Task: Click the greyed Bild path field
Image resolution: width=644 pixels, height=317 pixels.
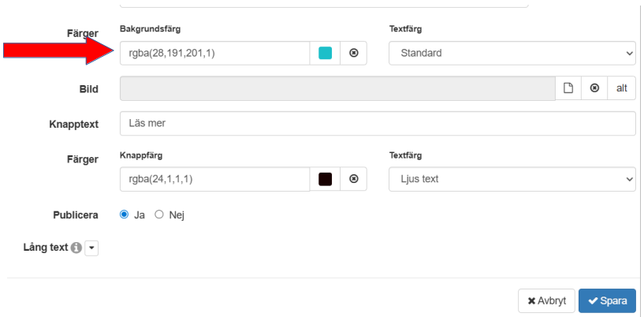Action: pyautogui.click(x=337, y=88)
